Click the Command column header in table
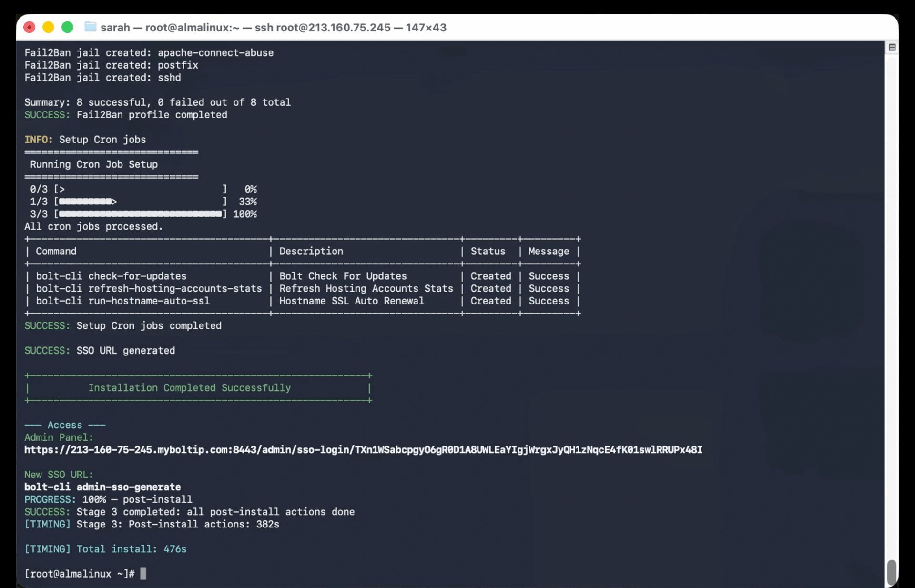This screenshot has height=588, width=915. coord(56,251)
